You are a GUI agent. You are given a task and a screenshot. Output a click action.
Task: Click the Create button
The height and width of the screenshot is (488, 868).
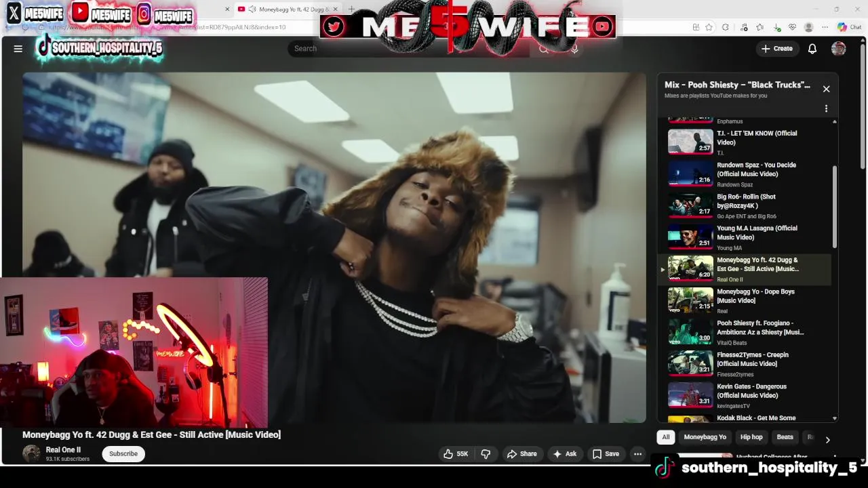coord(777,48)
